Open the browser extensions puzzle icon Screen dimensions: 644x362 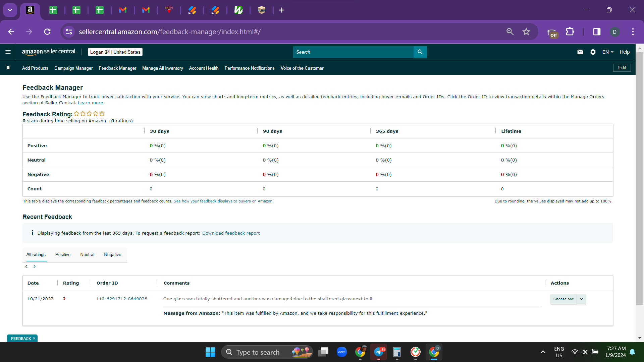point(570,32)
